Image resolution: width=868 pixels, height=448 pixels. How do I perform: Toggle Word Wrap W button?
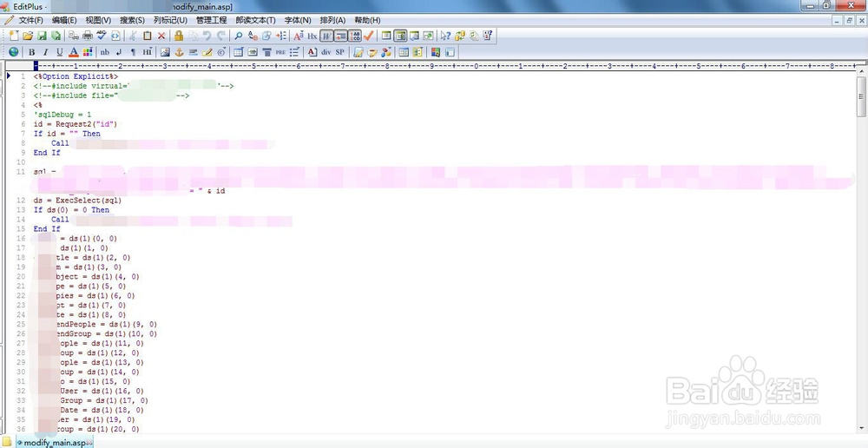(x=326, y=36)
